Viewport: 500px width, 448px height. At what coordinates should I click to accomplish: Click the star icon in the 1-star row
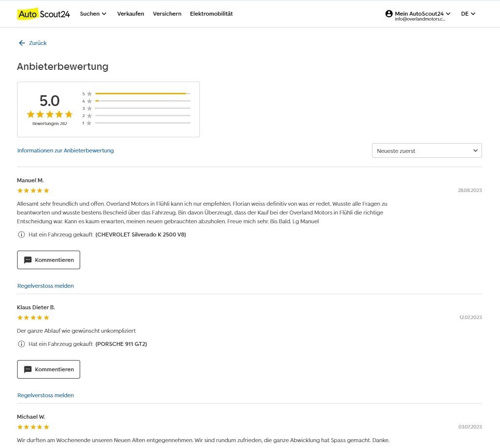(89, 123)
